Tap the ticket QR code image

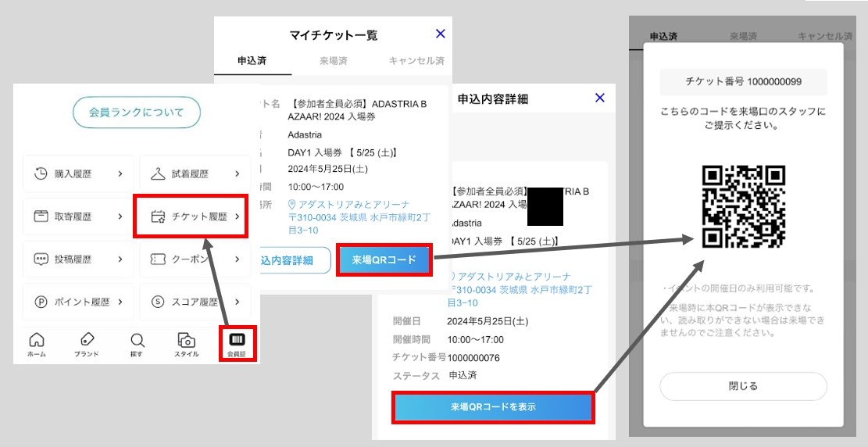744,206
